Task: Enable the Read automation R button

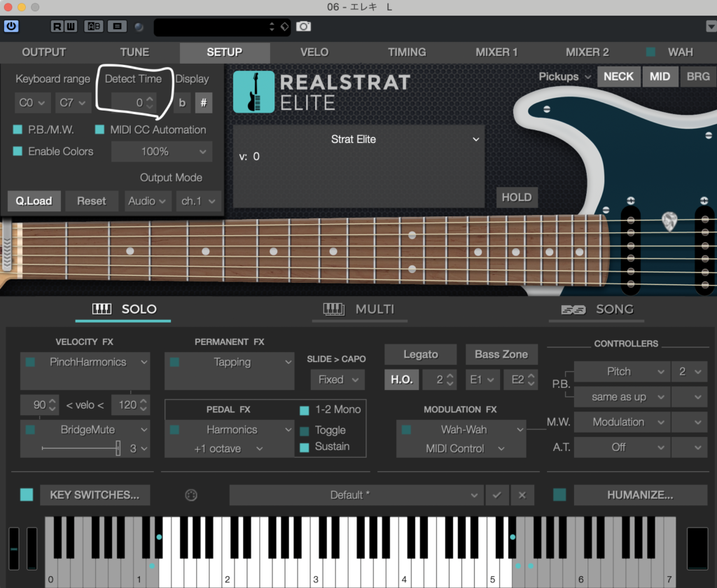Action: 58,27
